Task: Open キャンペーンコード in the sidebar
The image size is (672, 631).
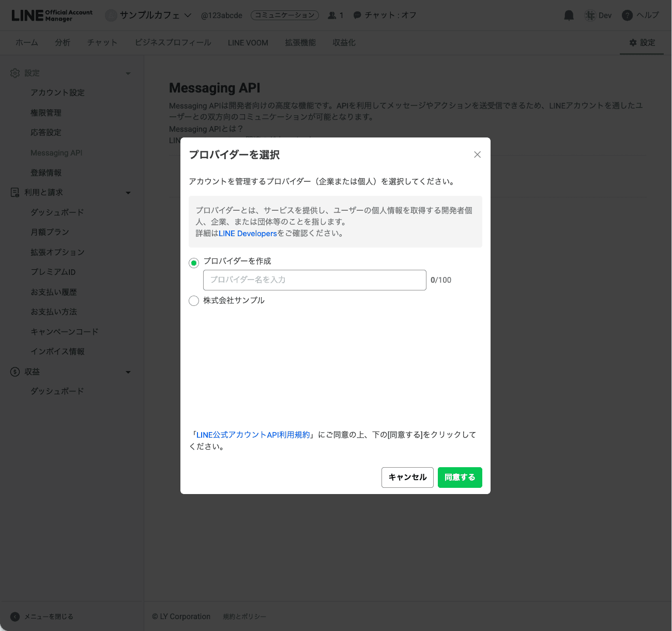Action: coord(65,332)
